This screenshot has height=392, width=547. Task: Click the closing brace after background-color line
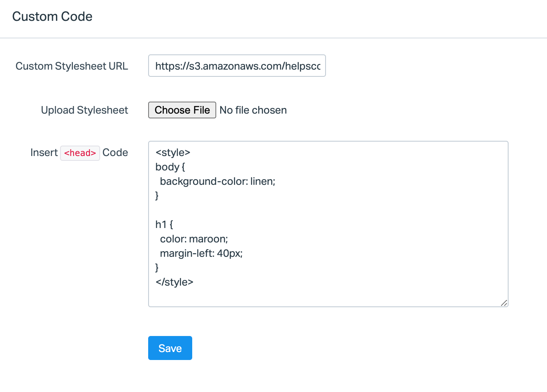pyautogui.click(x=157, y=196)
